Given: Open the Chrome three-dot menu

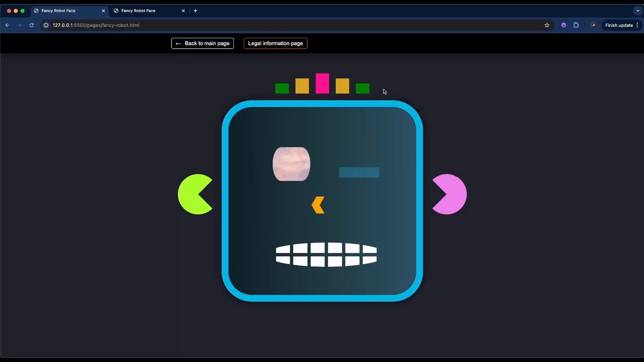Looking at the screenshot, I should (637, 25).
